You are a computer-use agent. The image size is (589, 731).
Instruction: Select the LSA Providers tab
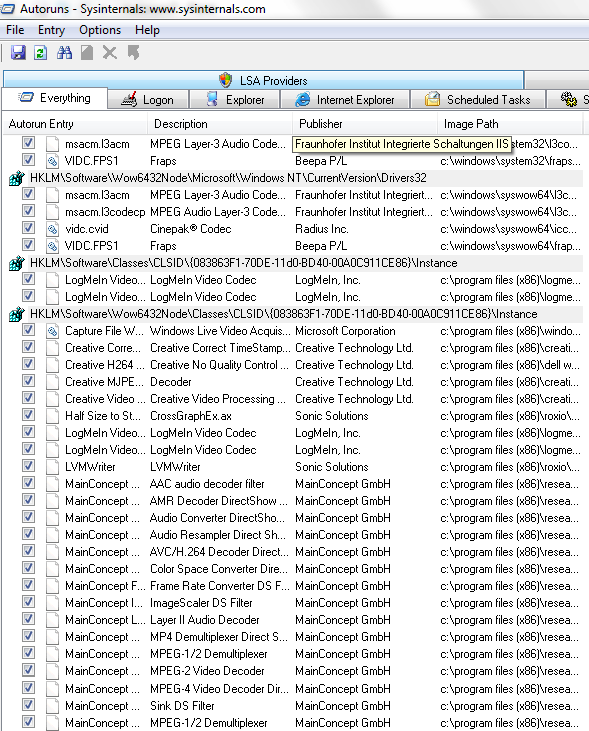(263, 80)
